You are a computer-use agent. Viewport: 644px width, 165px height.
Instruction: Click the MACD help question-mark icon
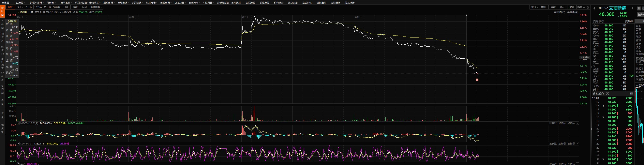18,123
